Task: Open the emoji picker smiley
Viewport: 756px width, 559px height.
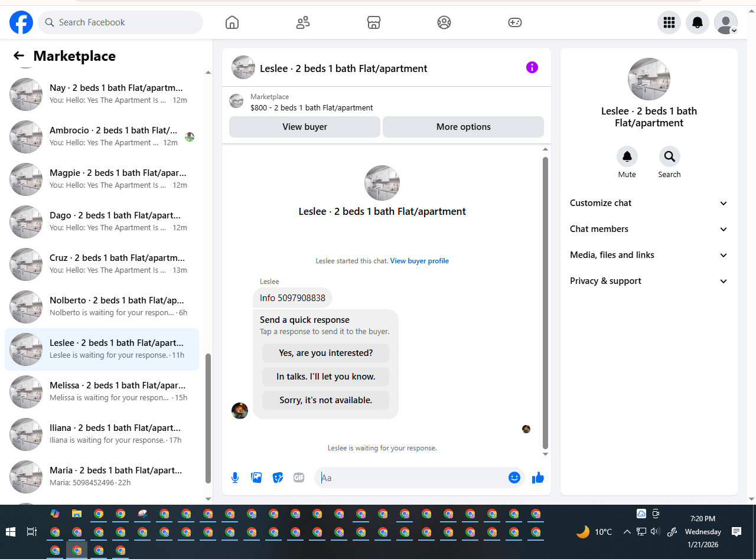Action: [514, 478]
